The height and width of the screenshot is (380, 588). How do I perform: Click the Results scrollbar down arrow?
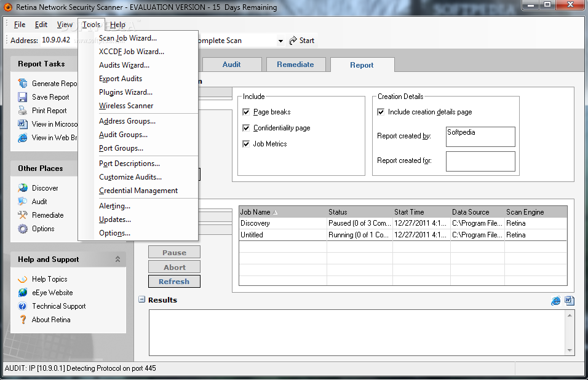point(570,350)
